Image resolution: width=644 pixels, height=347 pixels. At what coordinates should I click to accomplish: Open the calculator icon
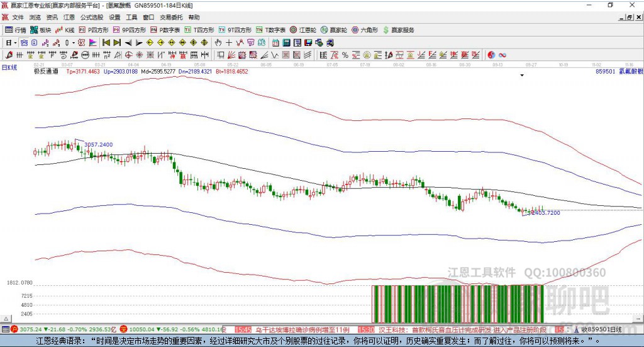(286, 43)
